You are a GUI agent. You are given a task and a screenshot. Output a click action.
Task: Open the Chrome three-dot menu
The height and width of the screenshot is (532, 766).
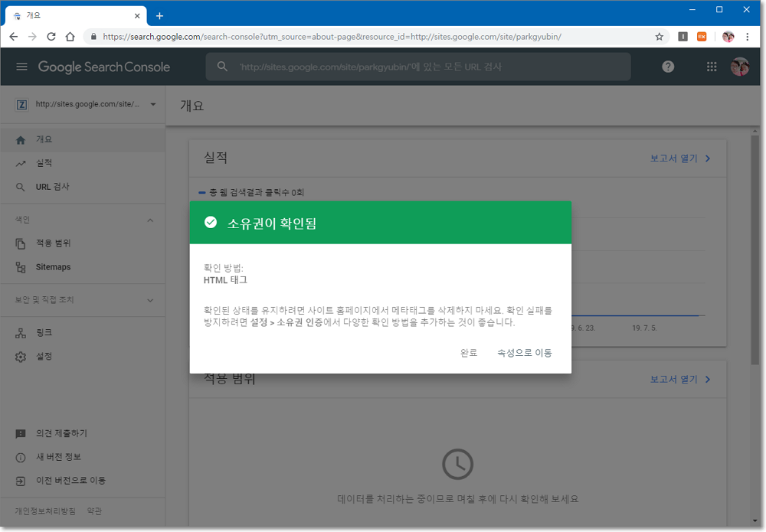click(748, 37)
